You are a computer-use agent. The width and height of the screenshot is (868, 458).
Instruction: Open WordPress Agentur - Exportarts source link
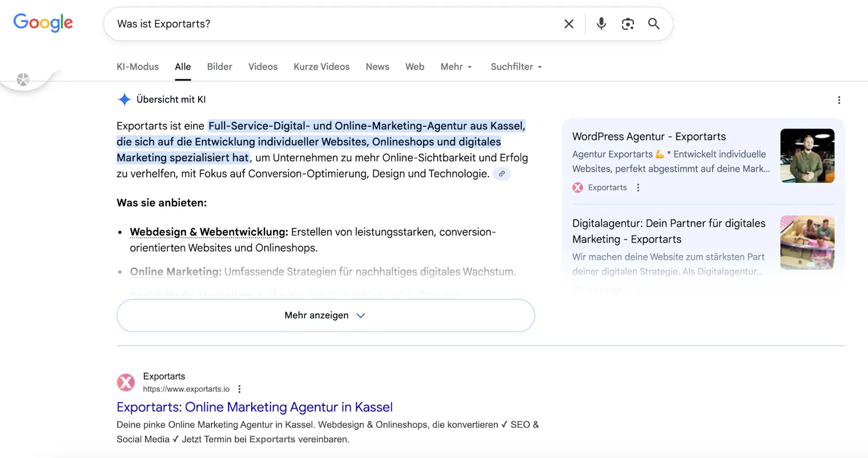coord(649,137)
